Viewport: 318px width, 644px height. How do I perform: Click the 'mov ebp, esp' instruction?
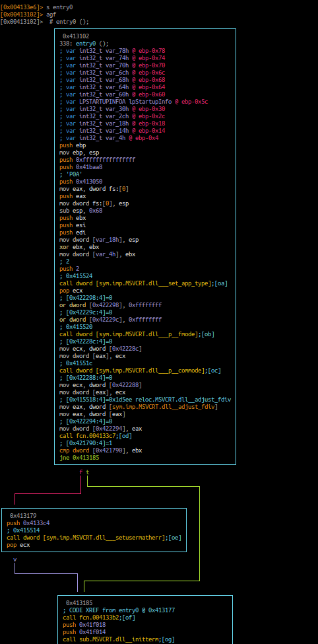pos(79,153)
